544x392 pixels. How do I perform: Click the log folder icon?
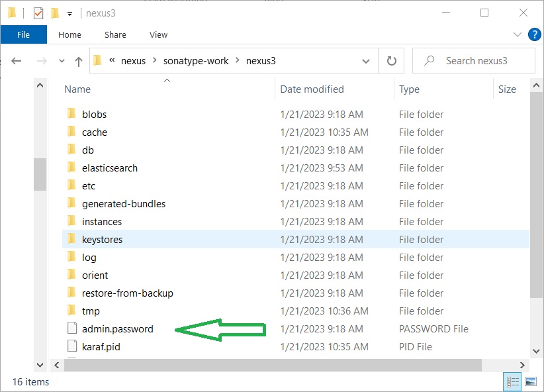tap(71, 257)
